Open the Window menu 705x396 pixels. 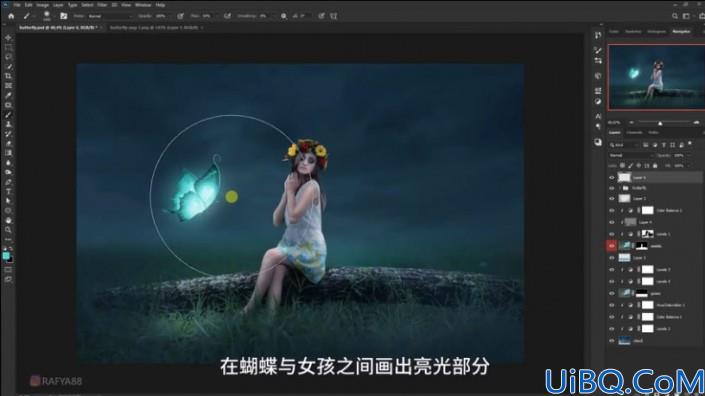143,5
